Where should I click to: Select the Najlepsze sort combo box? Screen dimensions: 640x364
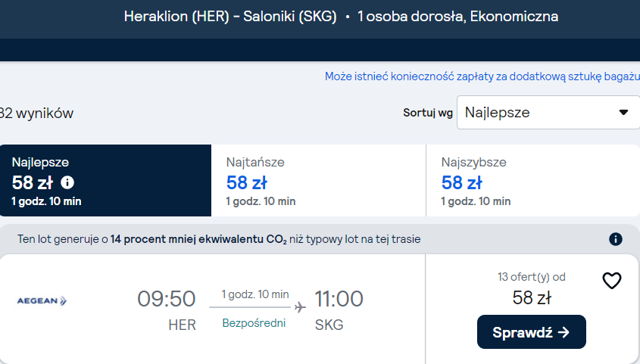point(548,112)
